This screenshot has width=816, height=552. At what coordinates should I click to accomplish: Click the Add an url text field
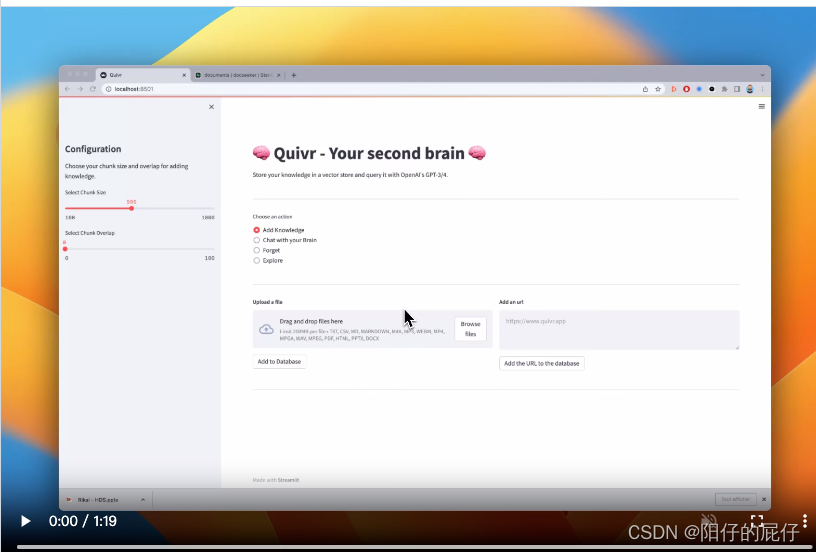619,330
